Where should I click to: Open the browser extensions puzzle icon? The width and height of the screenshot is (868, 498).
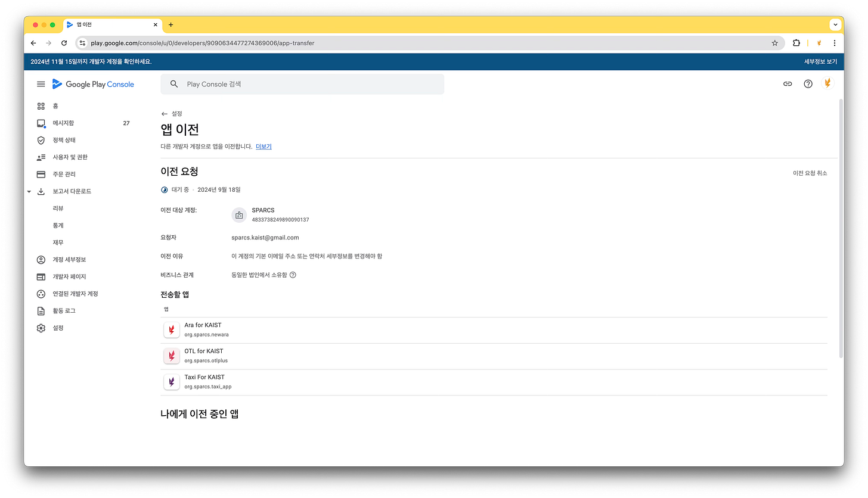click(796, 43)
